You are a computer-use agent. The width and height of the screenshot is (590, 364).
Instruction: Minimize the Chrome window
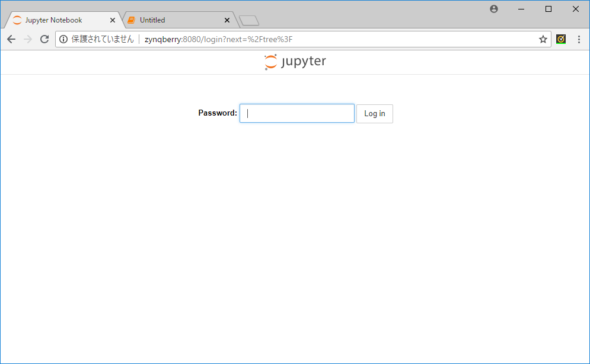tap(521, 9)
